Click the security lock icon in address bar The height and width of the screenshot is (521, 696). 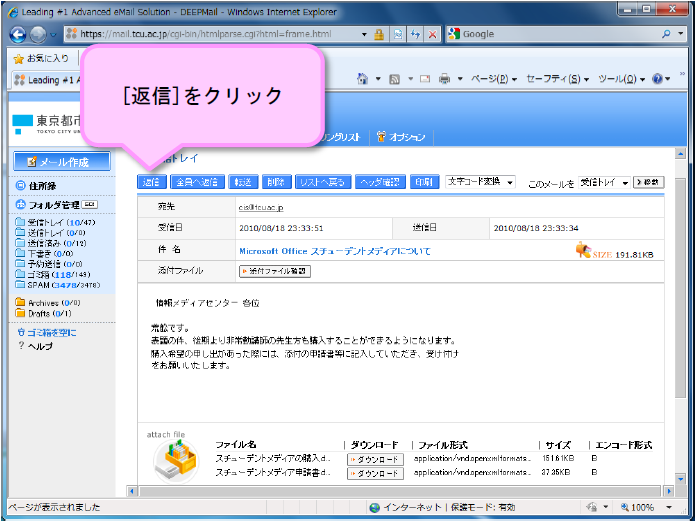pyautogui.click(x=379, y=34)
